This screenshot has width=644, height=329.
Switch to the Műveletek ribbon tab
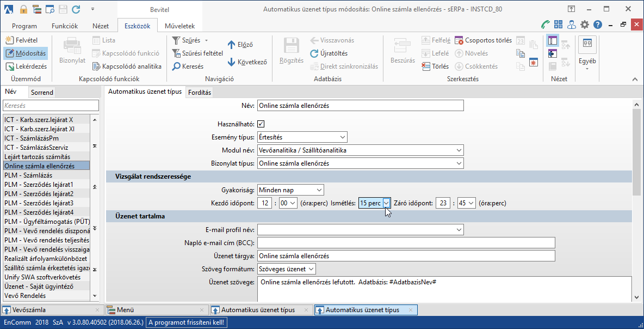[179, 26]
